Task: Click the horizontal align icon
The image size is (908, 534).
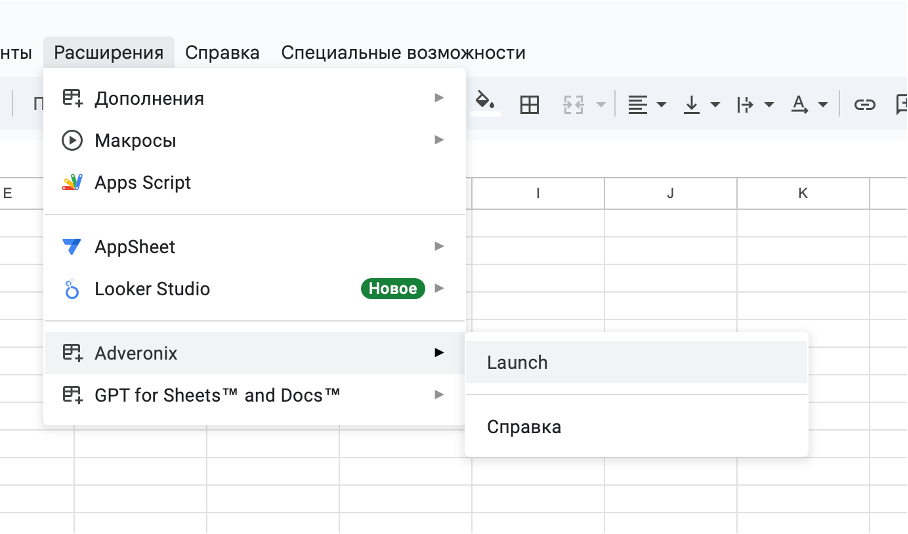Action: [x=638, y=105]
